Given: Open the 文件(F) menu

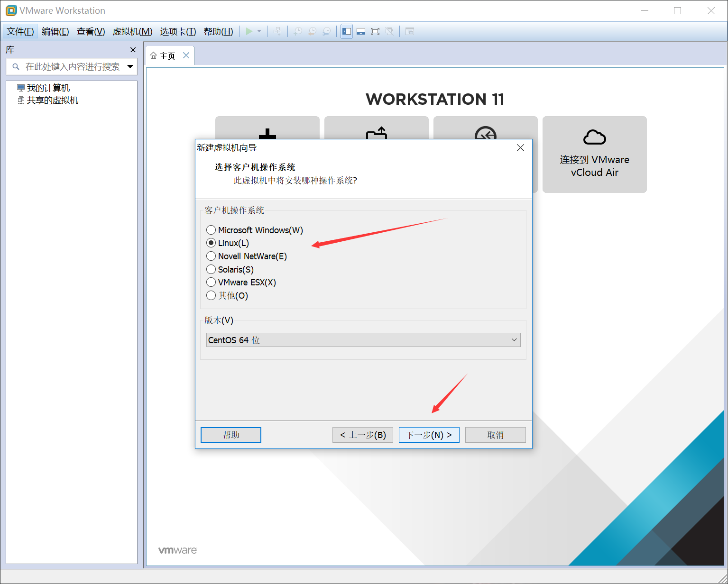Looking at the screenshot, I should [20, 31].
